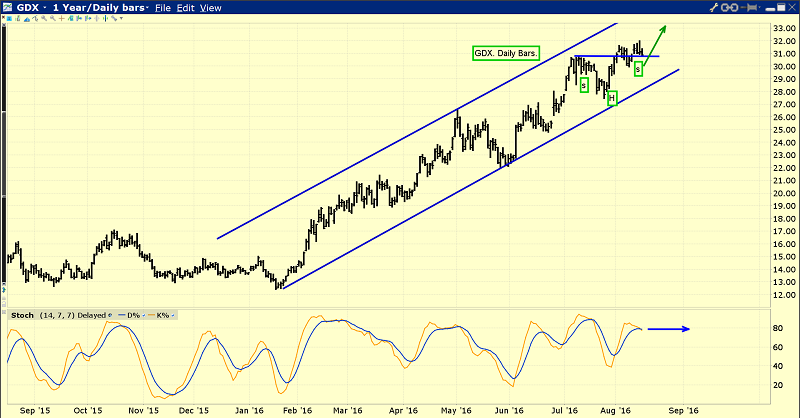
Task: Select the 'GDX. Daily Bars.' text annotation
Action: point(506,52)
